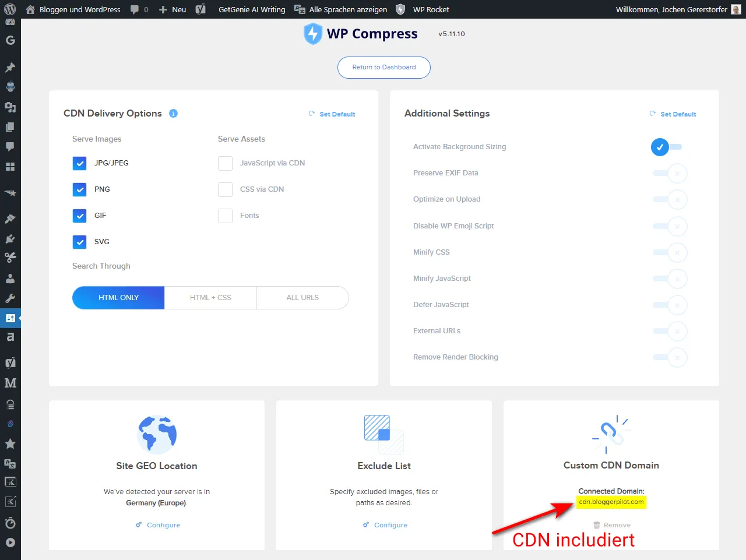Enable the Minify CSS toggle
This screenshot has width=746, height=560.
[670, 252]
